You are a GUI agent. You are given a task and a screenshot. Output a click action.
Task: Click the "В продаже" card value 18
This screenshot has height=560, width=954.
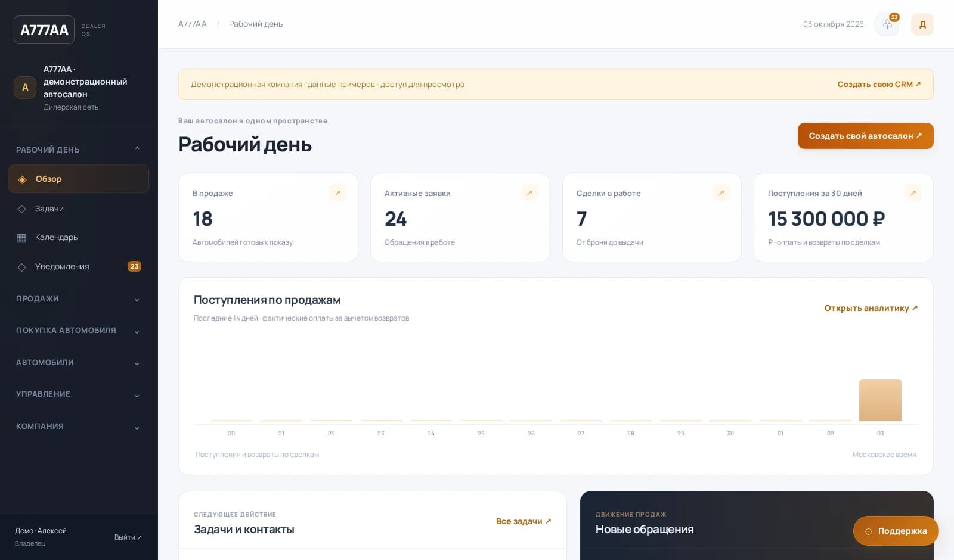203,219
